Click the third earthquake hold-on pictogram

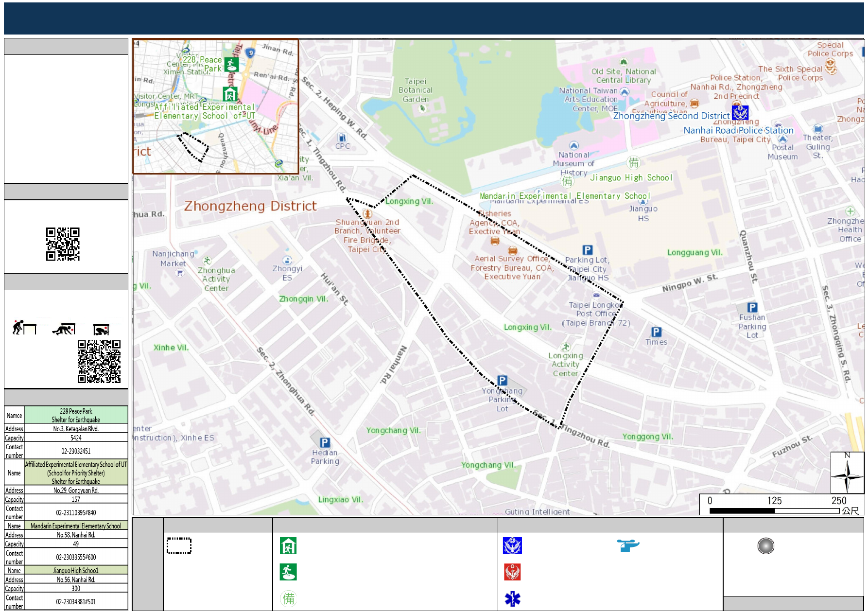click(102, 330)
